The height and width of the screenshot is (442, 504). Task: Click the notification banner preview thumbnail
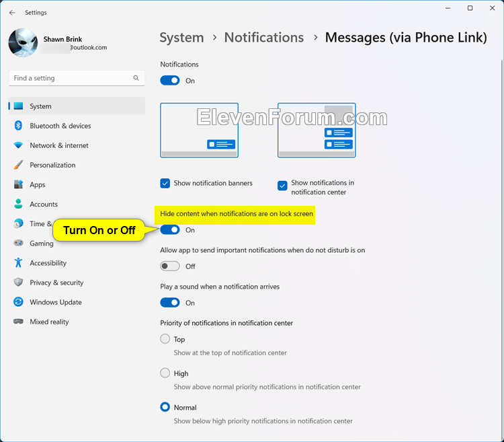[x=200, y=130]
